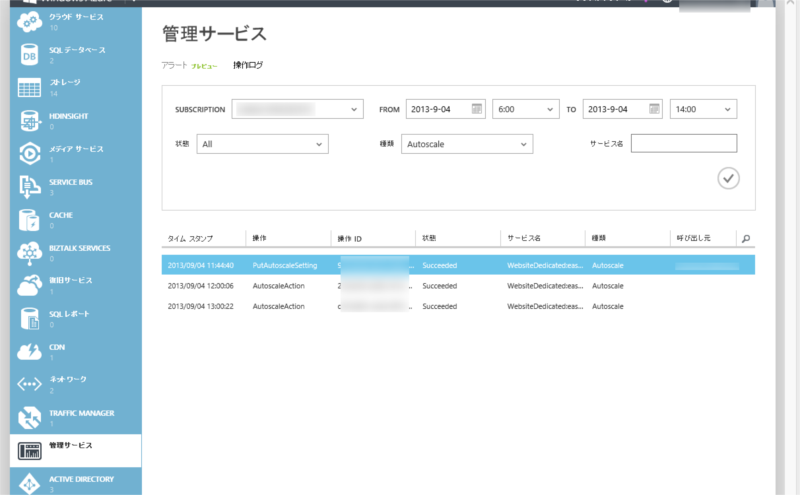Image resolution: width=800 pixels, height=495 pixels.
Task: Switch to the 操作ログ tab
Action: coord(249,65)
